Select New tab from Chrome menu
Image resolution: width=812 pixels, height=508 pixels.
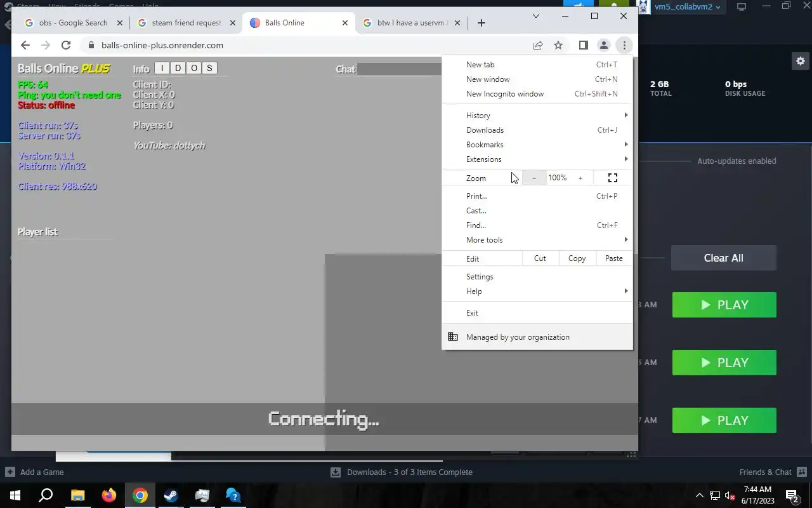tap(537, 64)
